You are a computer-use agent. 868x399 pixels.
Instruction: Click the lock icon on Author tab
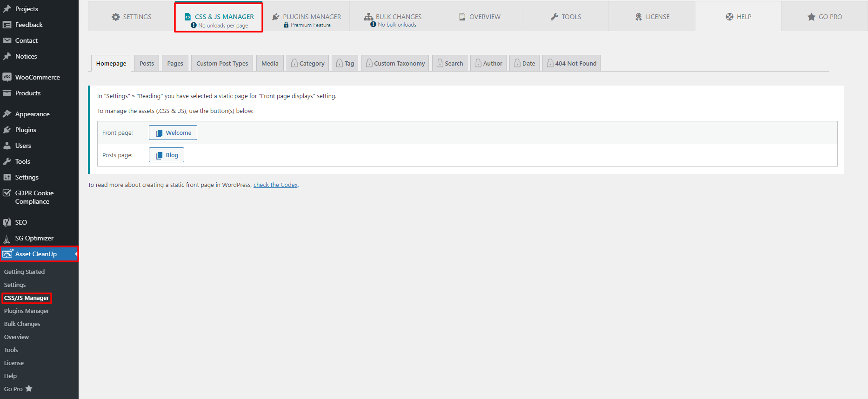[478, 63]
